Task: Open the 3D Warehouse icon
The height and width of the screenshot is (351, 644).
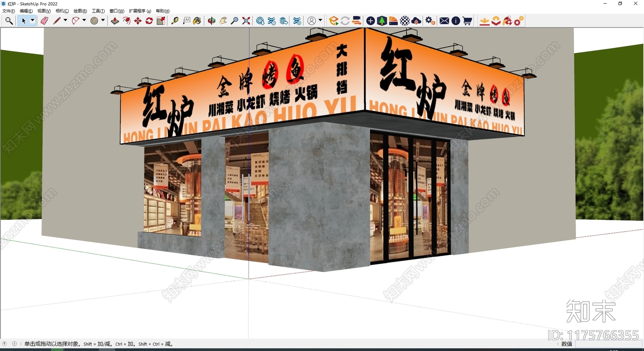Action: point(260,21)
